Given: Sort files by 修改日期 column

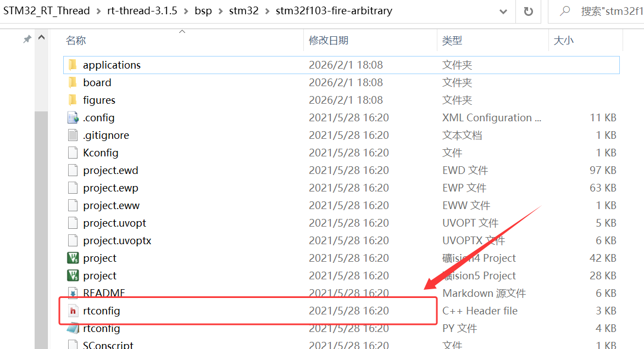Looking at the screenshot, I should coord(329,41).
